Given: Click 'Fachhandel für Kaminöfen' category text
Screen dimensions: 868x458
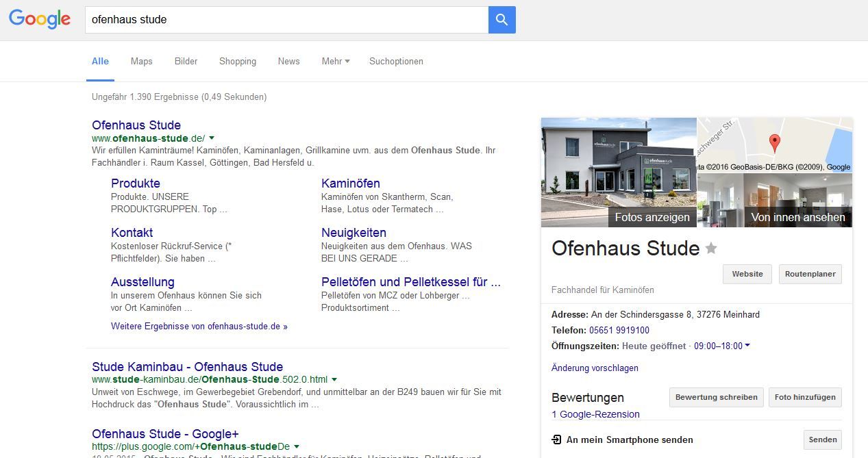Looking at the screenshot, I should click(x=603, y=290).
